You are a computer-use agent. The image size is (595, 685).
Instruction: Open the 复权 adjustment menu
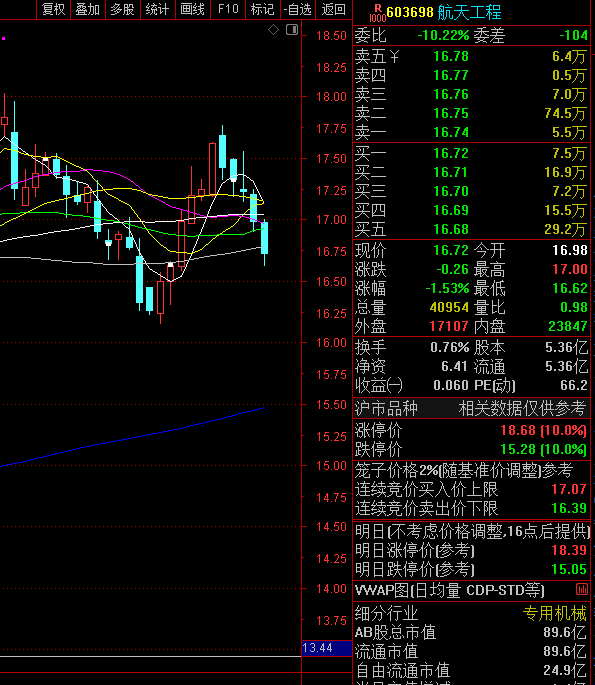(x=53, y=9)
